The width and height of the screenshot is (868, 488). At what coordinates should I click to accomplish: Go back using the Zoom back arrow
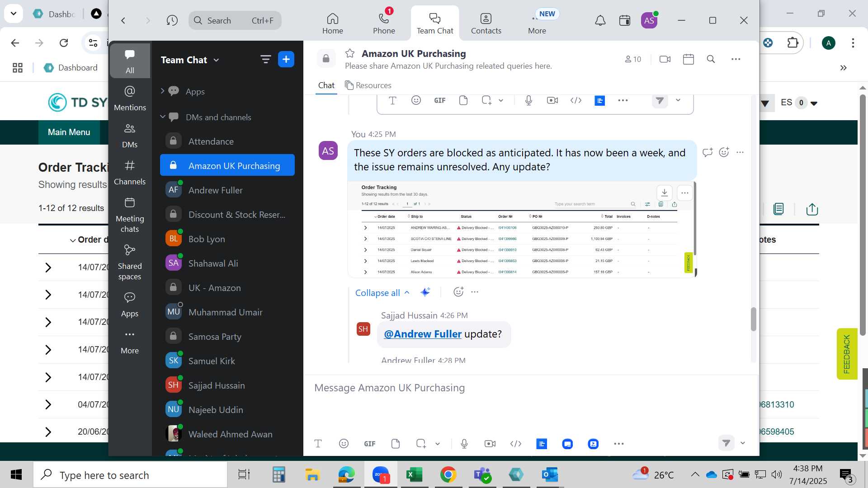123,20
